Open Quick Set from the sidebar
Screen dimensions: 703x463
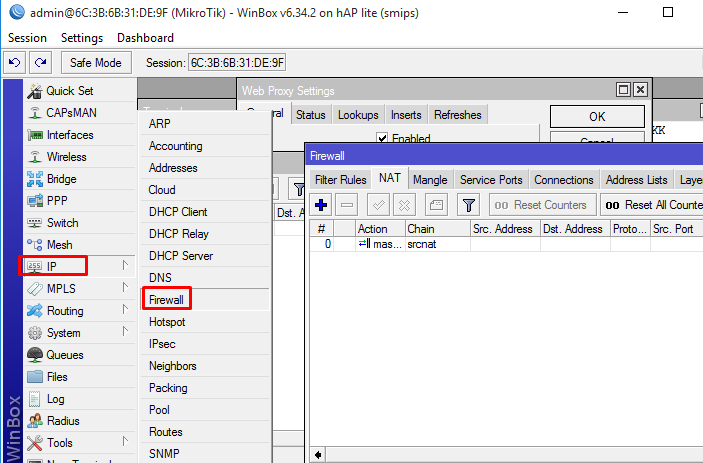click(69, 91)
